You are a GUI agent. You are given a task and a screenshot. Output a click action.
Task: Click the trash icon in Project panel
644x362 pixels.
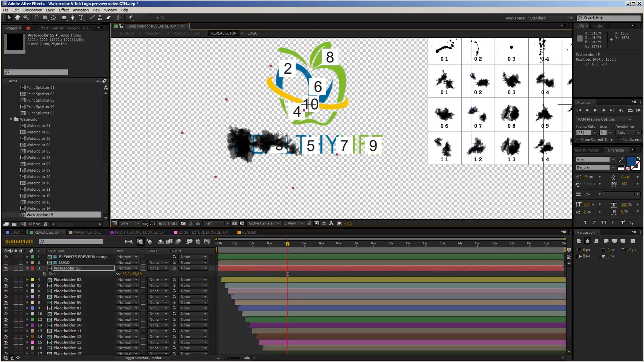(46, 224)
